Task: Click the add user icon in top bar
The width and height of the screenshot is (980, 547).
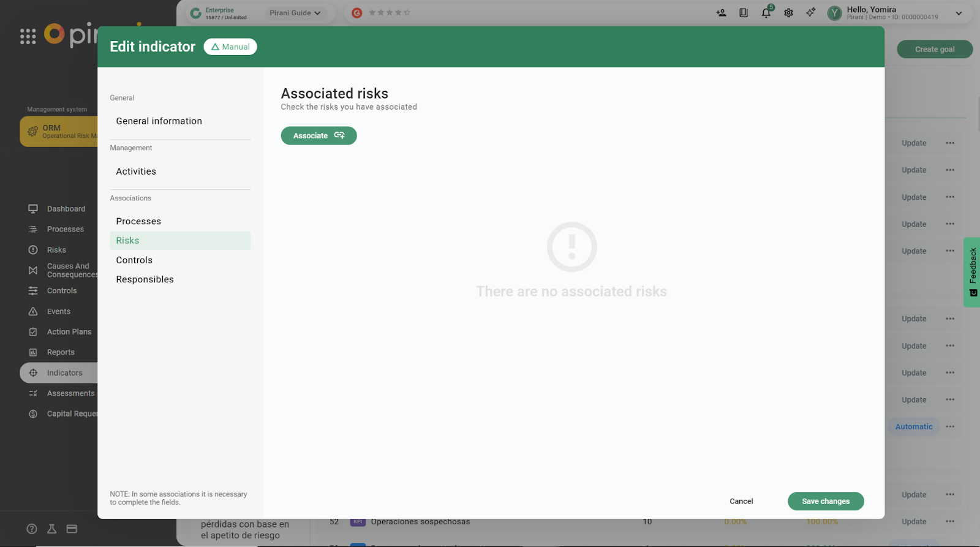Action: click(x=721, y=13)
